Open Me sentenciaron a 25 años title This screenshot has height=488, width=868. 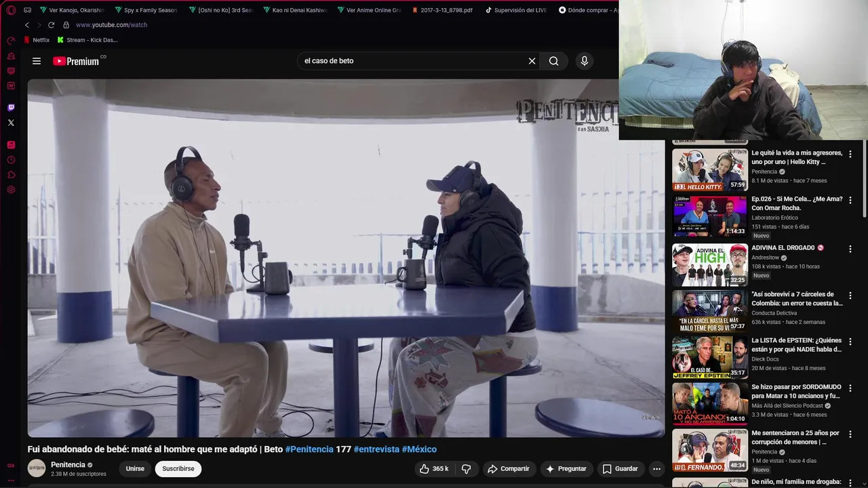pyautogui.click(x=795, y=437)
